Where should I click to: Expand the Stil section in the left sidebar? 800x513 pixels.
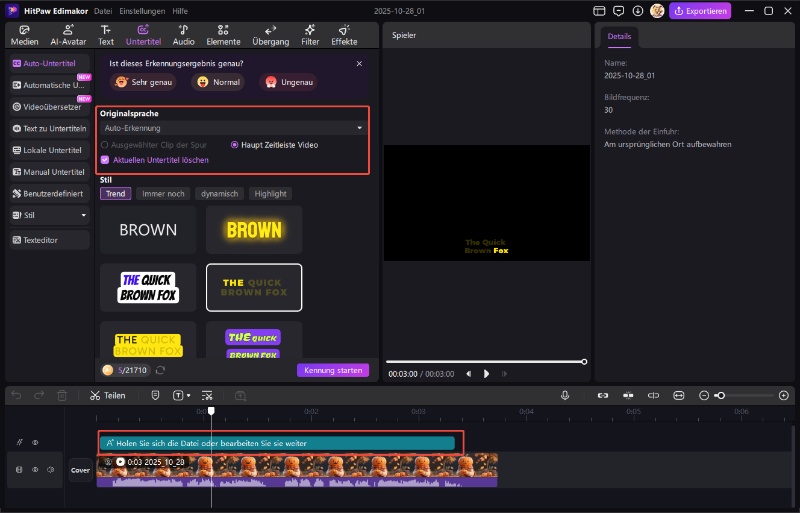49,215
